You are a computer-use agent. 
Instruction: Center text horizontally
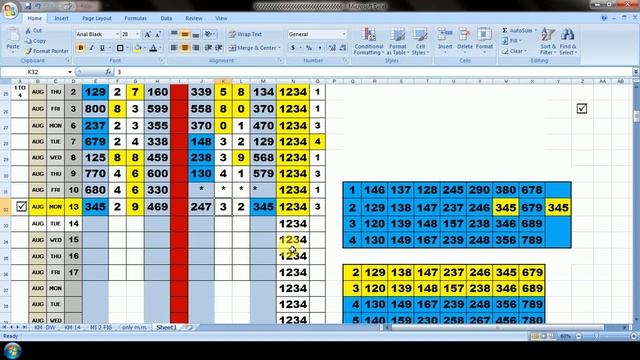(185, 48)
